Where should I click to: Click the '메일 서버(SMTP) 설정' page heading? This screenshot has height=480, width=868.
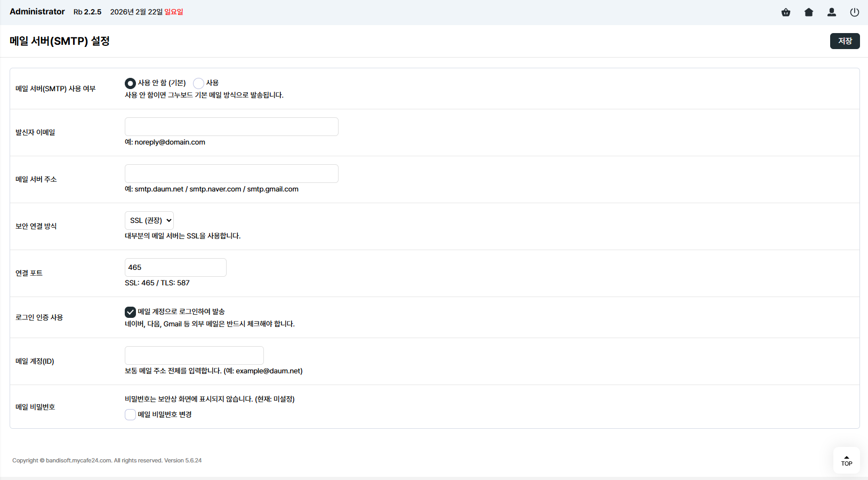click(60, 41)
